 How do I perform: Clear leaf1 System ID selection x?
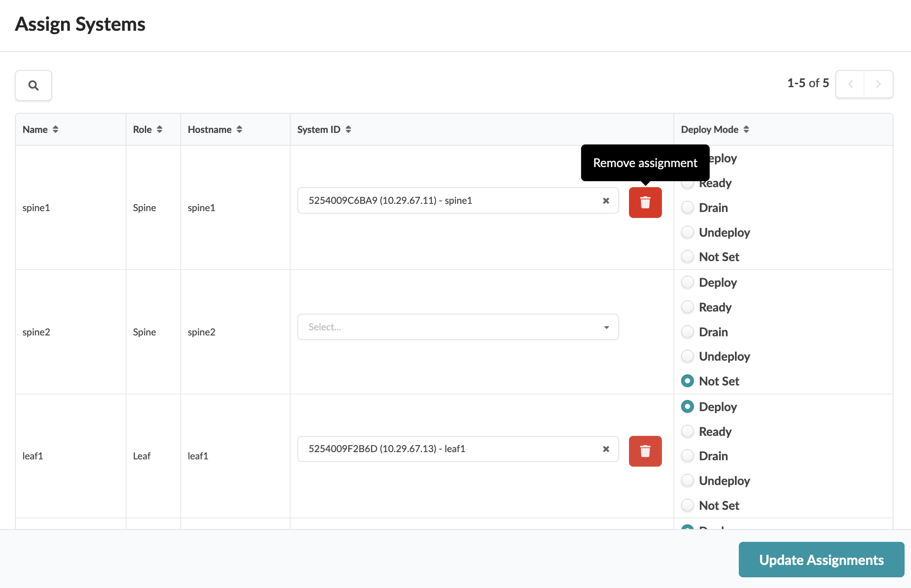point(605,449)
